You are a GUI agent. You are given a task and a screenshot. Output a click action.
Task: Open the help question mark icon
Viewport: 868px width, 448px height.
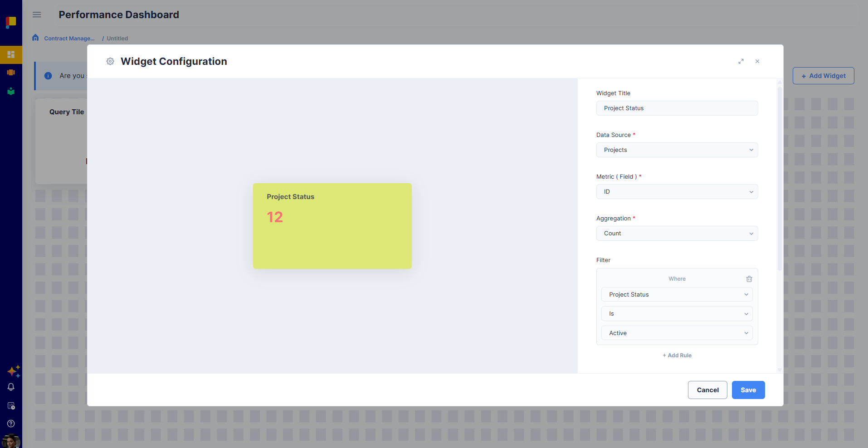tap(11, 424)
